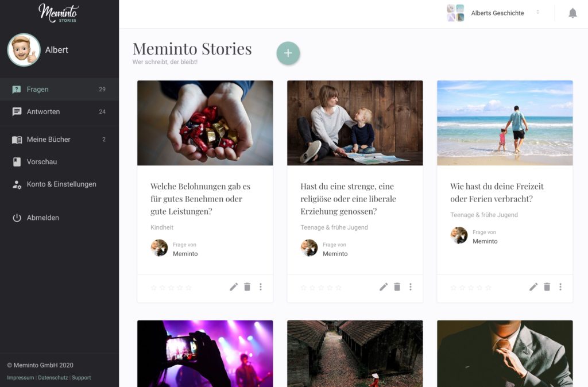This screenshot has width=588, height=387.
Task: Click Albert's profile avatar
Action: pyautogui.click(x=24, y=50)
